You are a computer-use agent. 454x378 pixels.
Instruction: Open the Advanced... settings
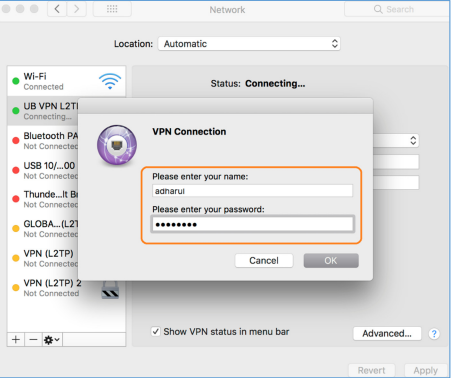tap(387, 333)
